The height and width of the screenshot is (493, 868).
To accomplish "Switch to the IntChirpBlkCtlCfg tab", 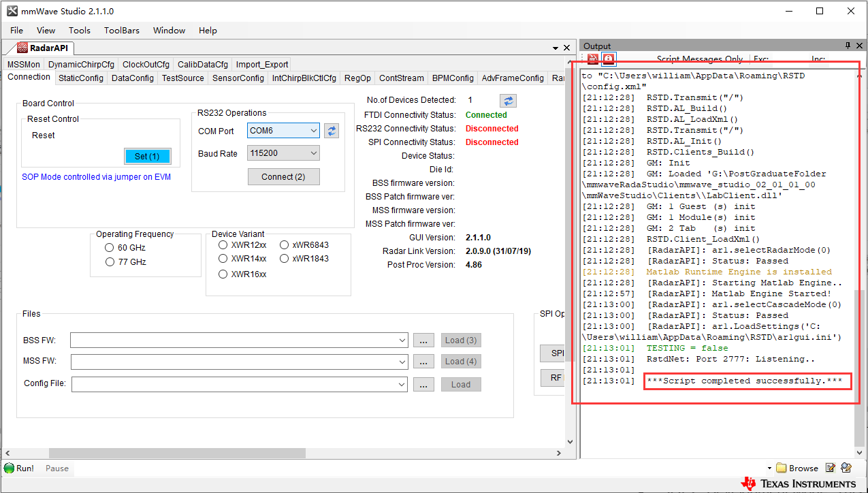I will (x=304, y=78).
